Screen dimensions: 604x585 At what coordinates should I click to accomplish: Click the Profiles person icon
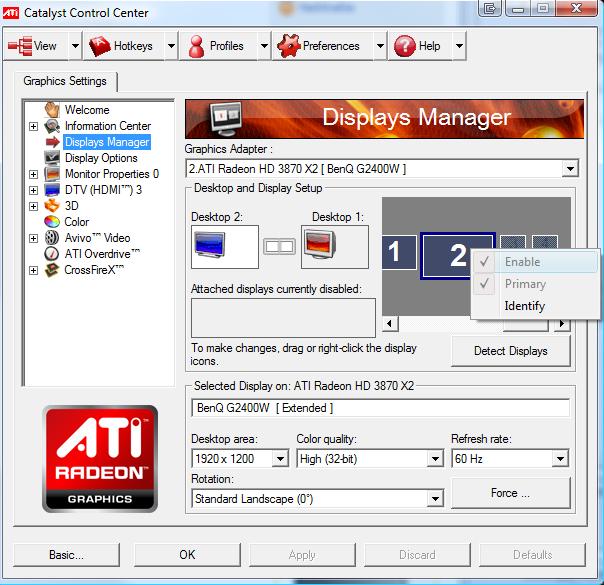(x=196, y=46)
